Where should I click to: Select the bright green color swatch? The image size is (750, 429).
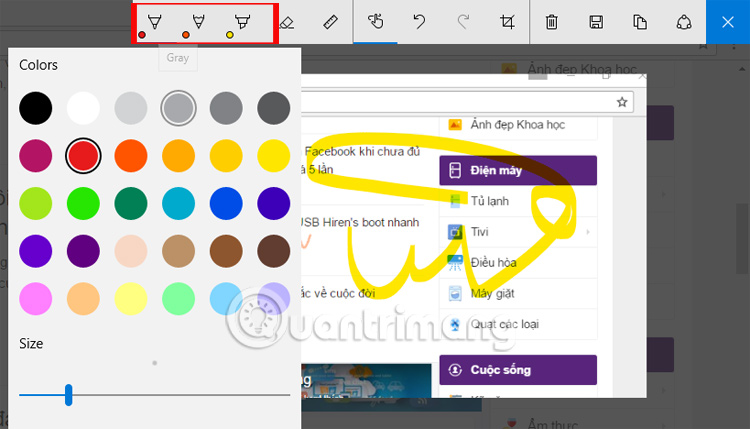83,203
